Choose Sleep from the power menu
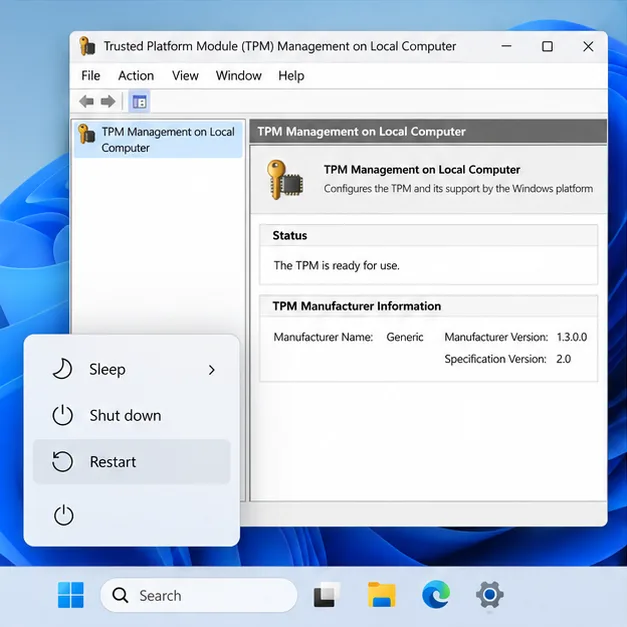This screenshot has width=627, height=627. point(132,369)
